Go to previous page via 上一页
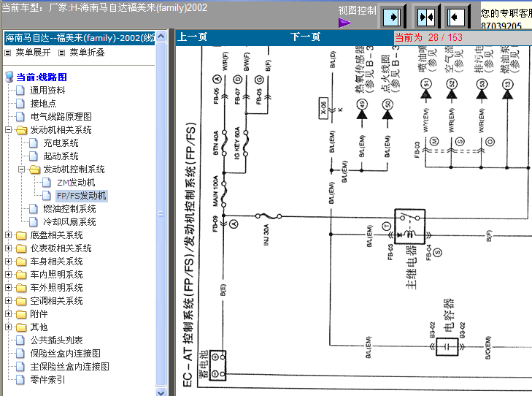The image size is (532, 396). click(x=193, y=37)
